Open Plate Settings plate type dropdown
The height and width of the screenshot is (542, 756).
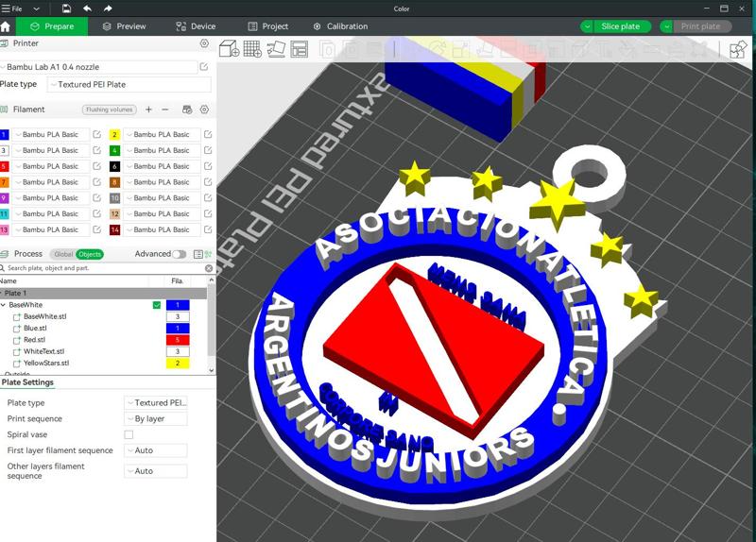tap(156, 403)
